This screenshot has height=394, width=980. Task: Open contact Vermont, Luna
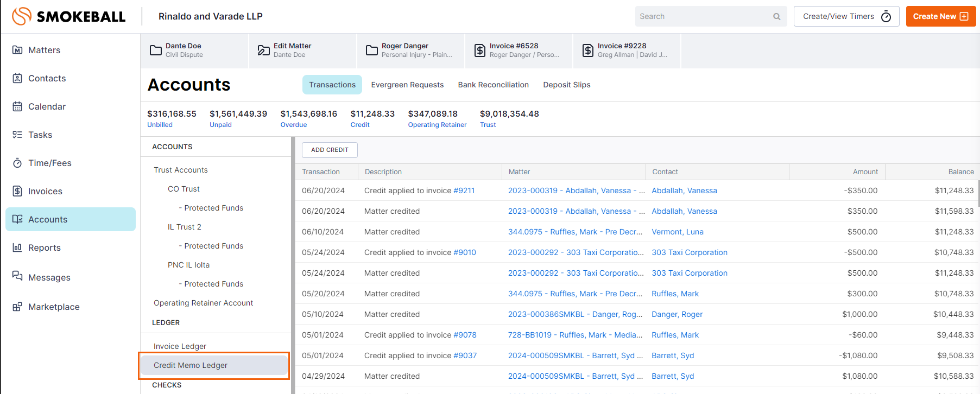[678, 232]
